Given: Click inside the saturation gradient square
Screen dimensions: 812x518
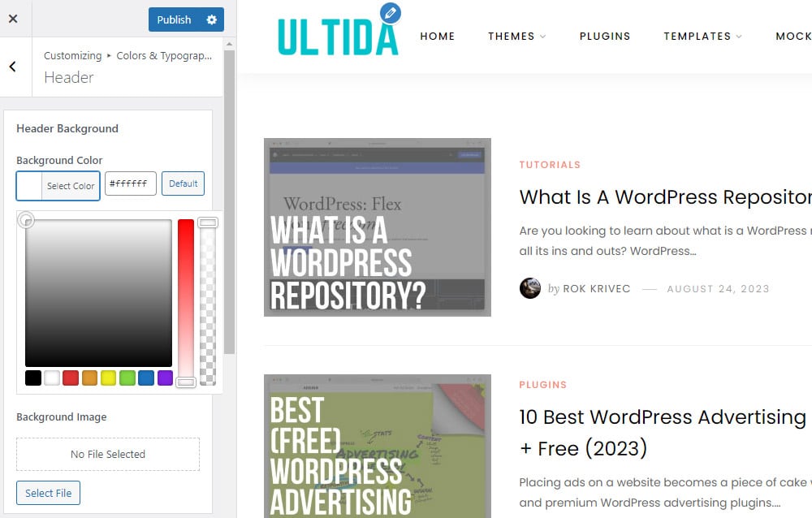Looking at the screenshot, I should (98, 293).
